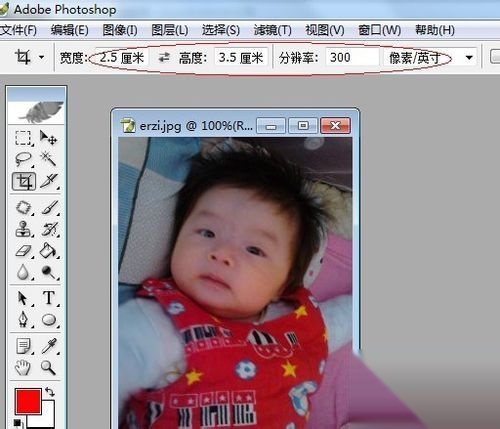Select the Crop tool in toolbox

24,182
